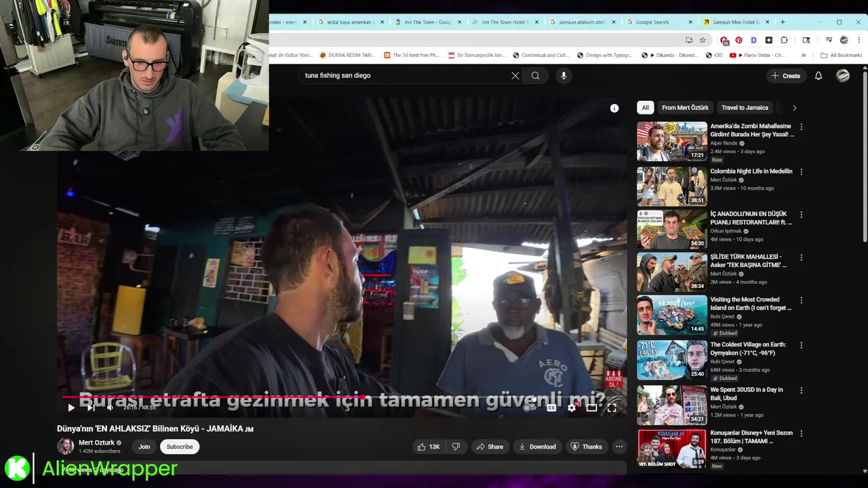Open menu for İç Anadolu'nun En Düşük video

[802, 215]
